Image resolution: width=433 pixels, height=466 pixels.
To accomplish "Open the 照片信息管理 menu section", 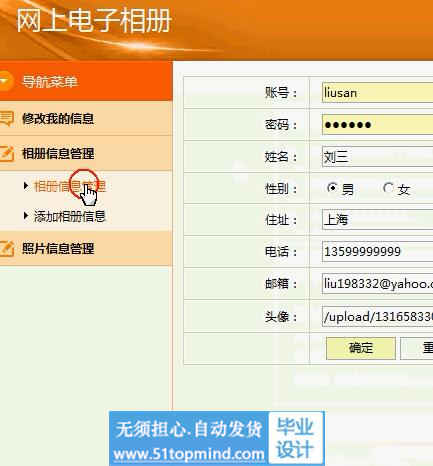I will pos(58,249).
